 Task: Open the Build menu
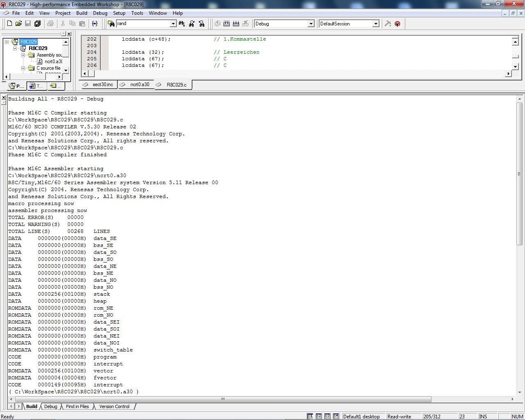[x=82, y=13]
